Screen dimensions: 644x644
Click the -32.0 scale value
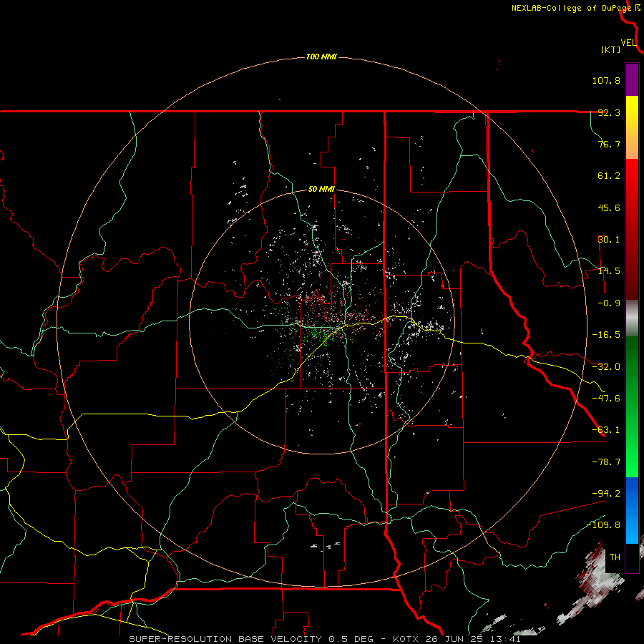(606, 367)
